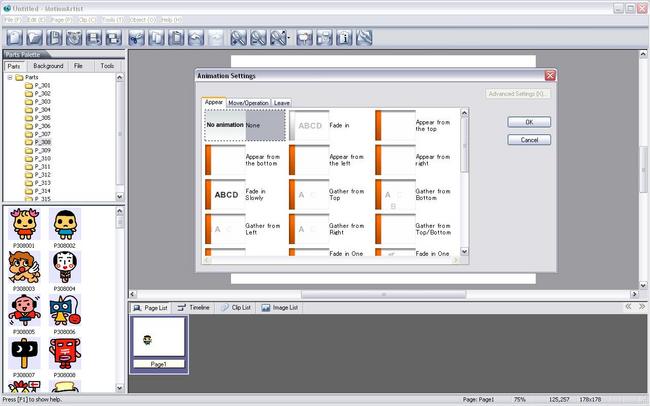Screen dimensions: 650x406
Task: Select the P_308 folder
Action: click(38, 142)
